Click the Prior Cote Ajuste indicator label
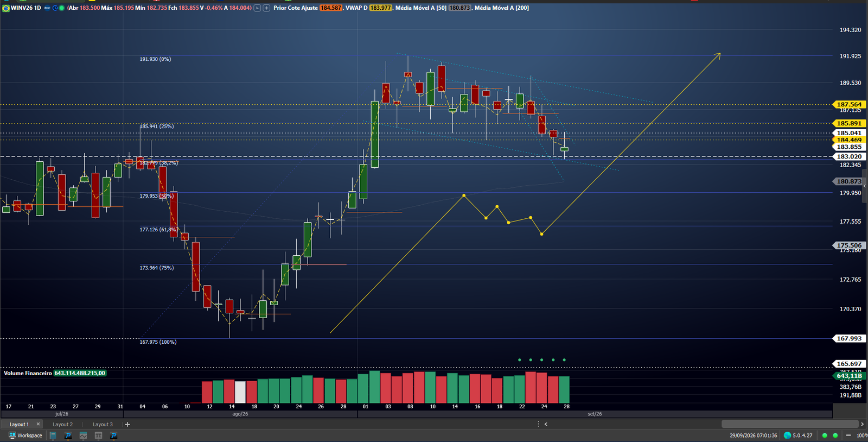Image resolution: width=868 pixels, height=442 pixels. coord(296,8)
